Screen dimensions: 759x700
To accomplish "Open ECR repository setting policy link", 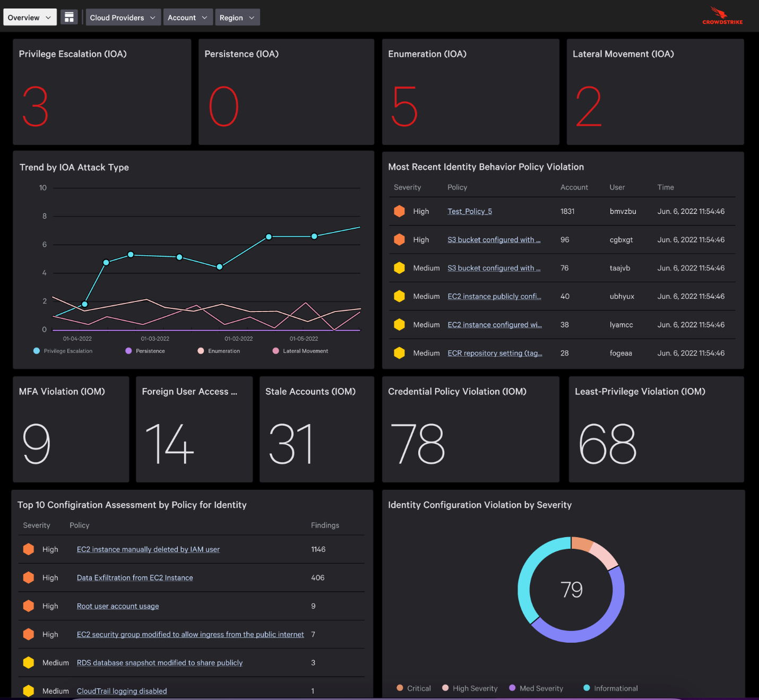I will click(495, 353).
